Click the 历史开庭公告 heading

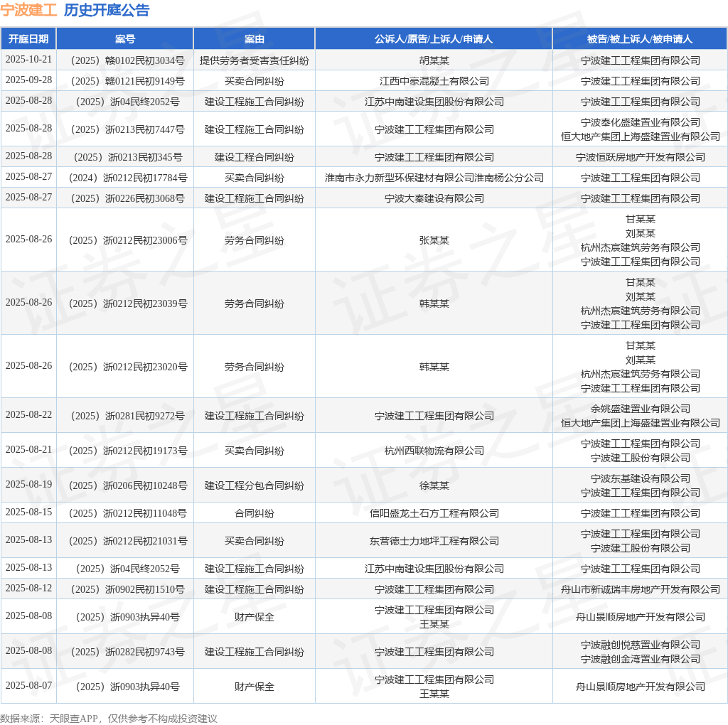[x=107, y=10]
